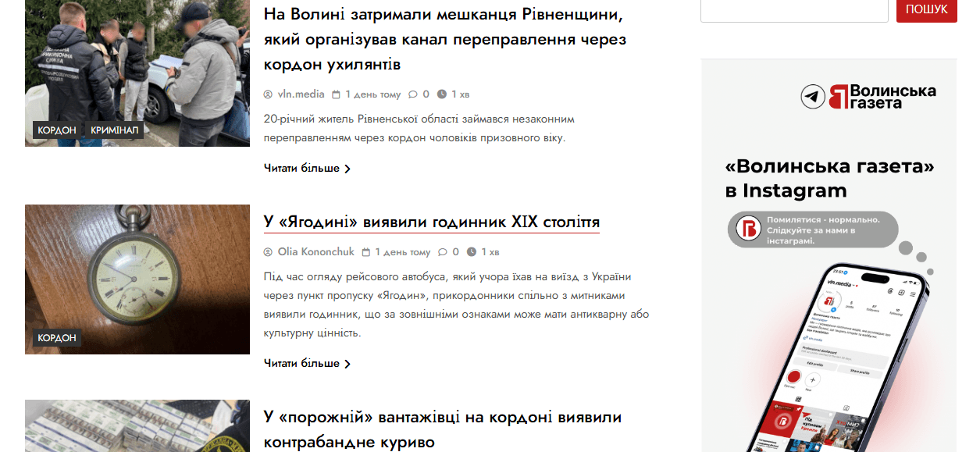This screenshot has height=452, width=980.
Task: Open author link vln.media
Action: click(301, 94)
